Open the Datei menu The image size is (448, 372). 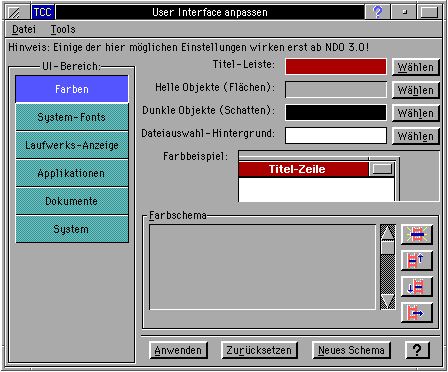[24, 30]
